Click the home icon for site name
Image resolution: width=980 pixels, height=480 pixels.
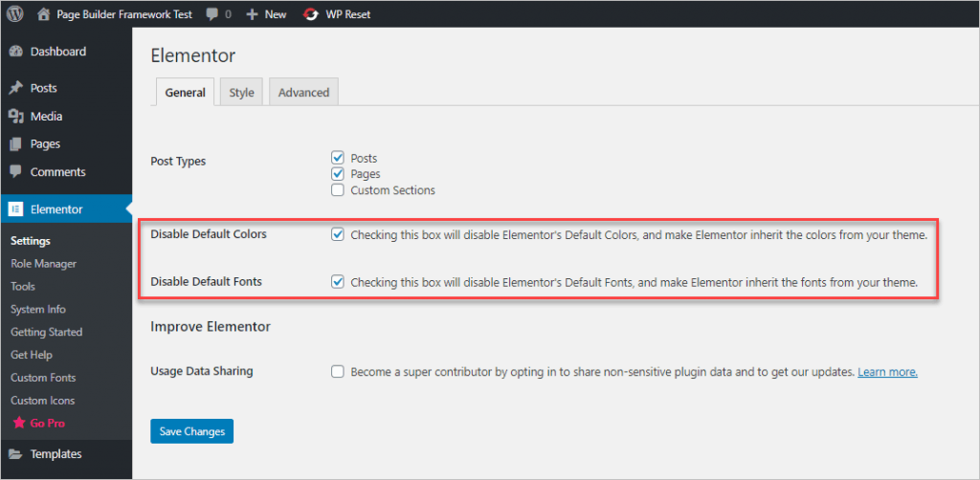[x=44, y=14]
